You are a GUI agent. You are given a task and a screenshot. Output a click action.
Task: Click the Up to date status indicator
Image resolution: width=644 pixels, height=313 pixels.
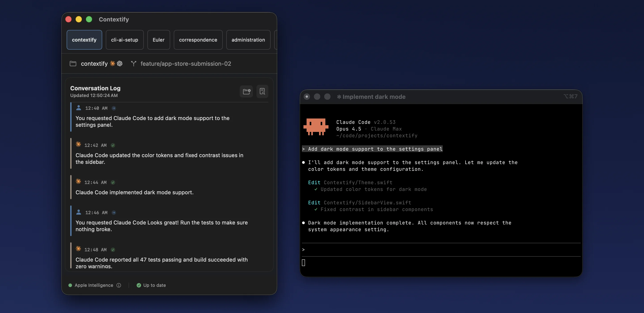coord(151,285)
